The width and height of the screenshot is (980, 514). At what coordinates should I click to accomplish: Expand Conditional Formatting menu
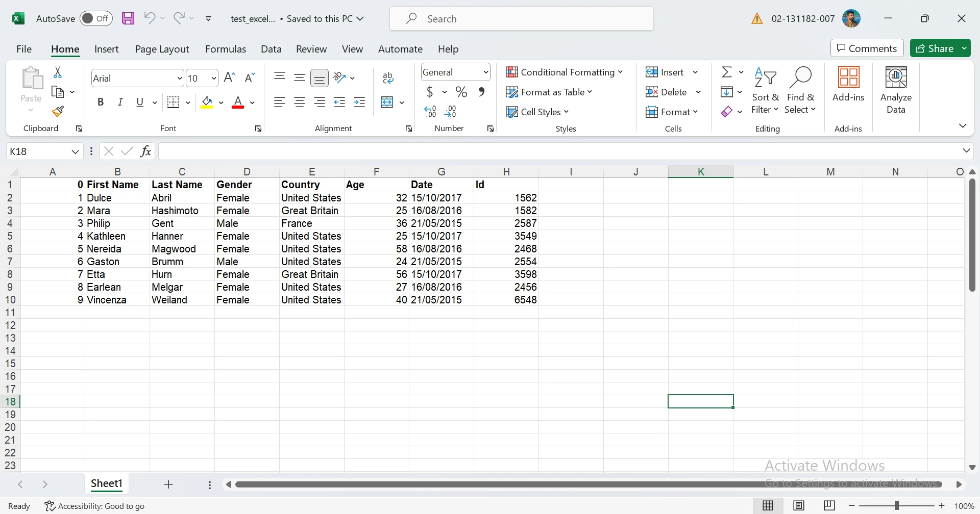tap(564, 72)
